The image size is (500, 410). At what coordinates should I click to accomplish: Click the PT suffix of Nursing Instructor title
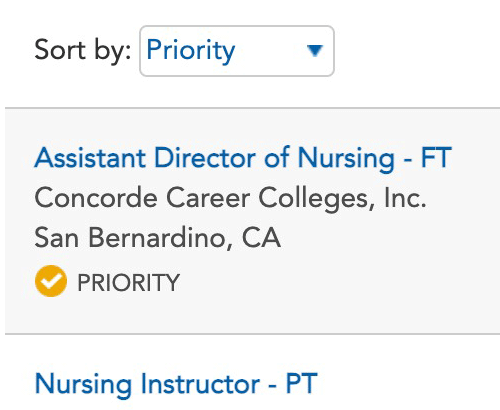(x=301, y=384)
